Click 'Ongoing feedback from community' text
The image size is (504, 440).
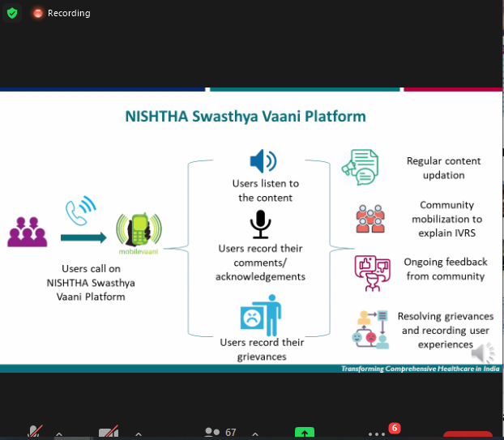tap(446, 269)
